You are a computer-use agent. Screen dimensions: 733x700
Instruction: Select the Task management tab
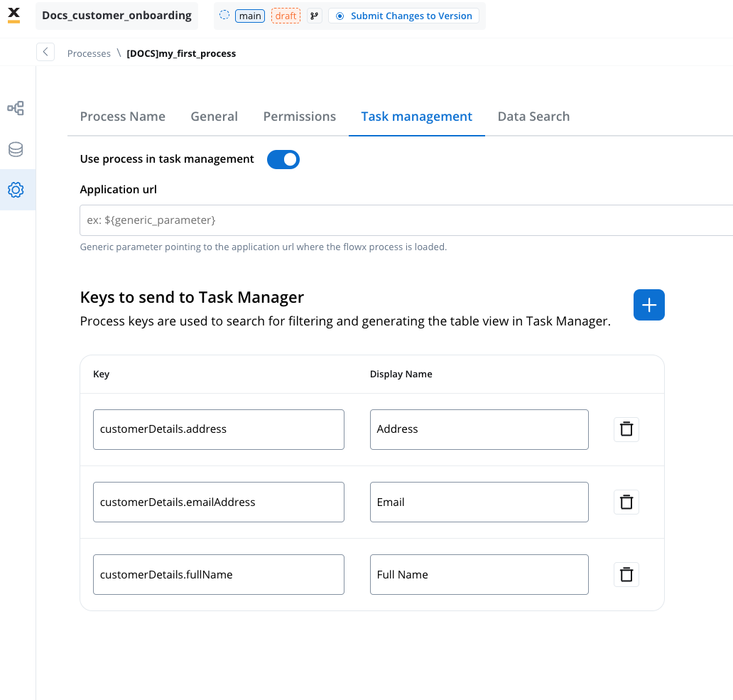[x=416, y=117]
